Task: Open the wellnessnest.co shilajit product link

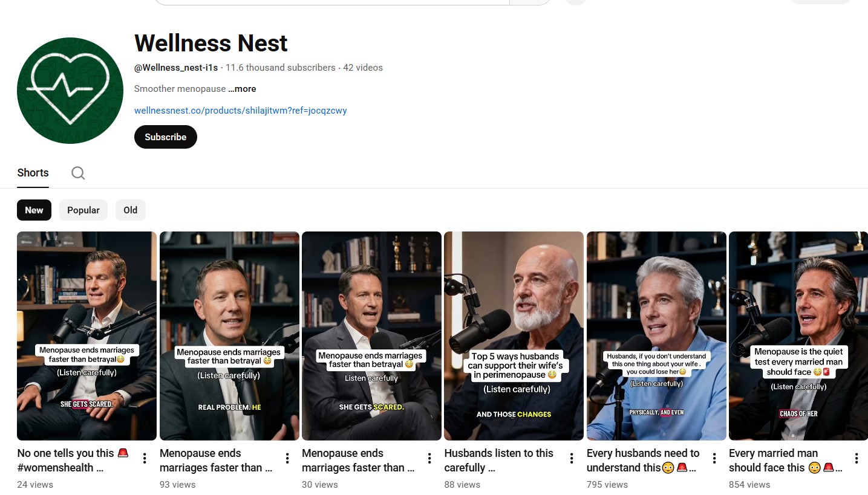Action: (240, 111)
